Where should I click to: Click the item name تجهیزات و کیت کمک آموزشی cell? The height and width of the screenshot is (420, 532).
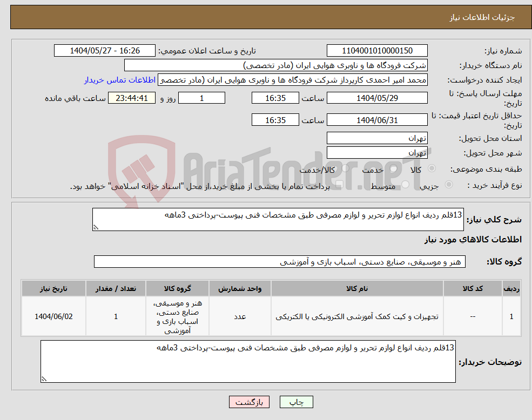pos(357,316)
